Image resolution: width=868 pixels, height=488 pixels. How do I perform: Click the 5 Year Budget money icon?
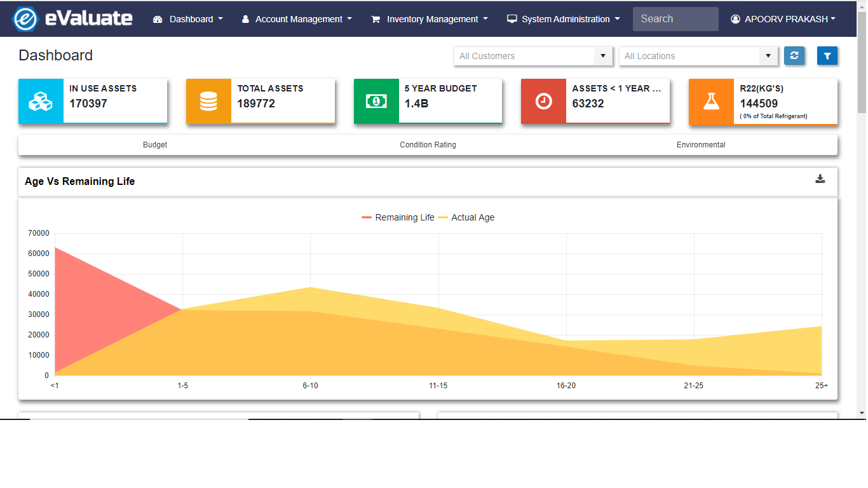point(376,101)
